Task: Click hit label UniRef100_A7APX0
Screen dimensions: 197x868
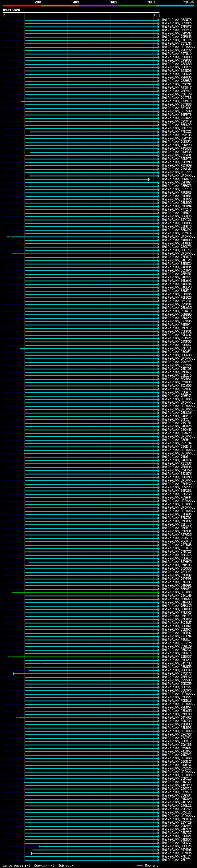Action: [177, 484]
